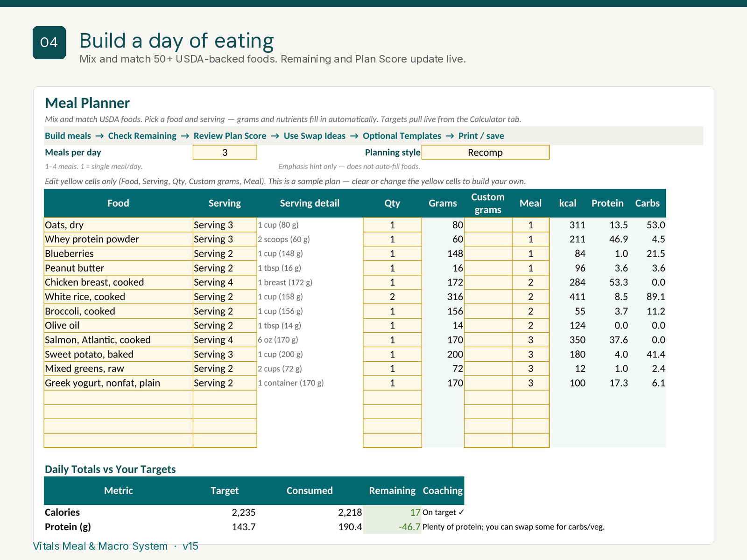Image resolution: width=747 pixels, height=560 pixels.
Task: Click the 'On target ✓' coaching note
Action: click(444, 512)
